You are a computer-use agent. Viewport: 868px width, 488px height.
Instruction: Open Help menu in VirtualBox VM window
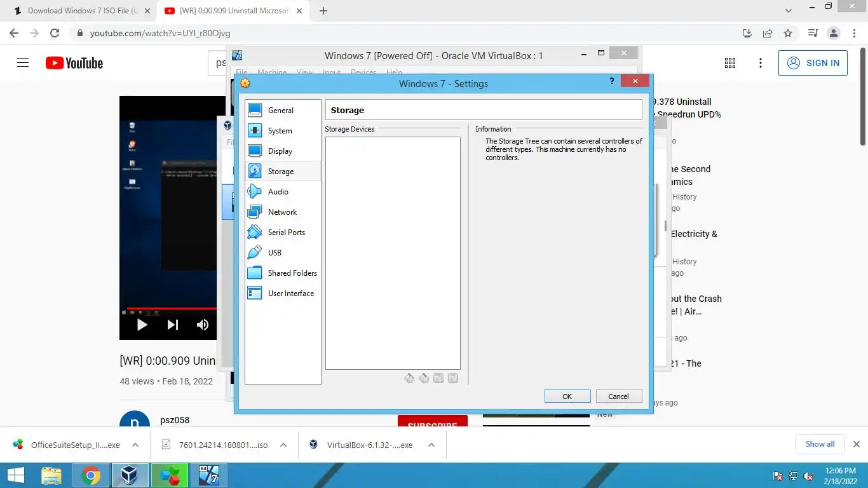click(395, 72)
